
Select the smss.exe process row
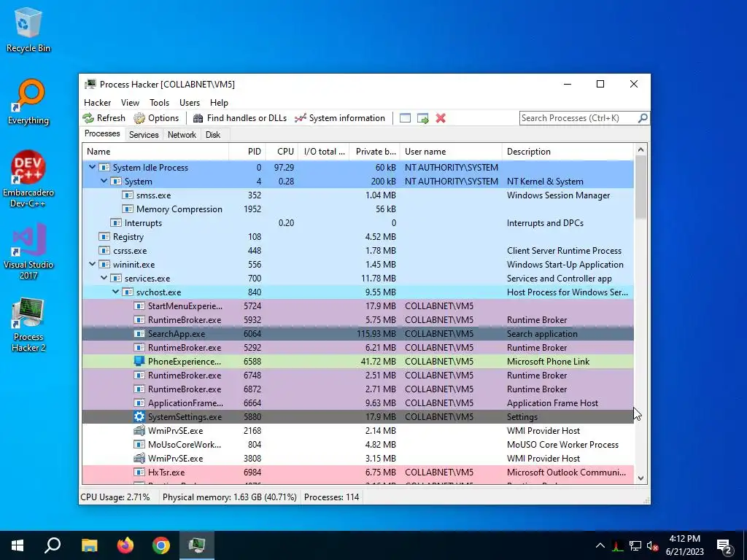click(x=357, y=195)
